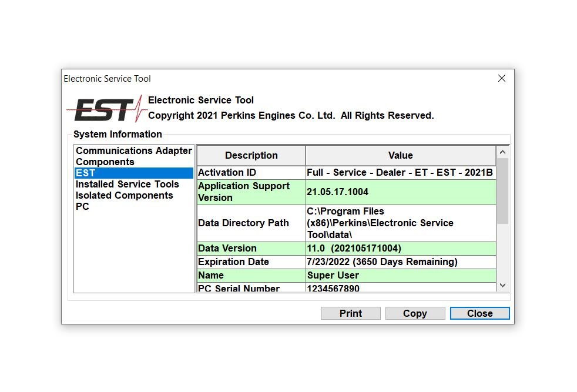Viewport: 577px width, 392px height.
Task: Select Communications Adapter in the list
Action: tap(134, 150)
